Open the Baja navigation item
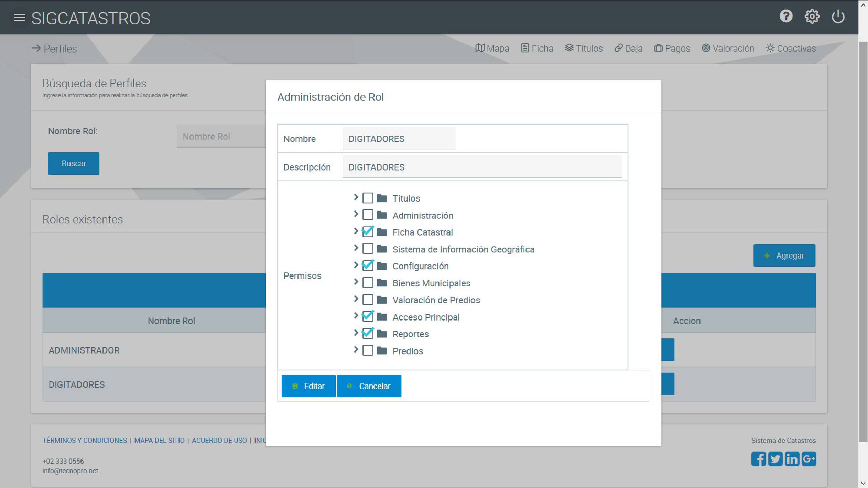The width and height of the screenshot is (868, 488). [628, 48]
